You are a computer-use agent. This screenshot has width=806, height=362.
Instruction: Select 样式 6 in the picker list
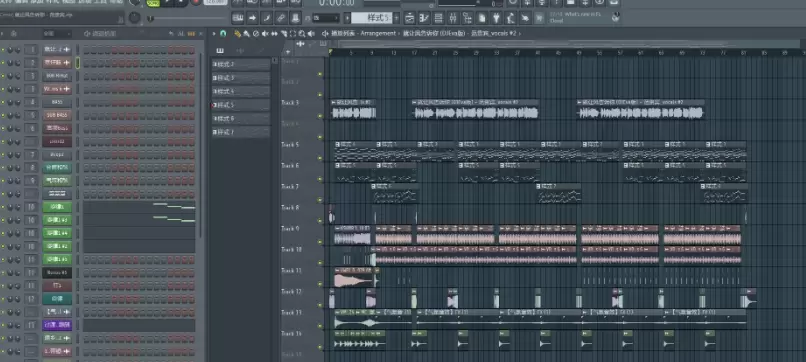point(241,118)
